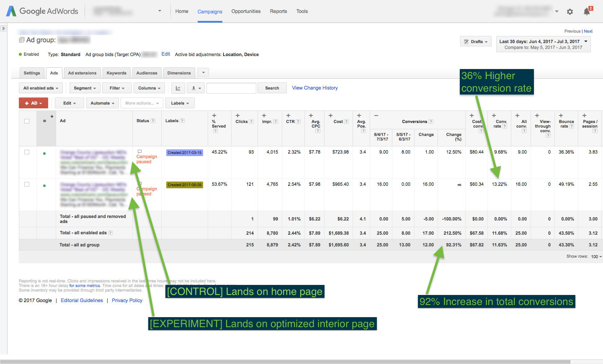Add column before Bounce rate
Screen dimensions: 603x364
coord(561,115)
